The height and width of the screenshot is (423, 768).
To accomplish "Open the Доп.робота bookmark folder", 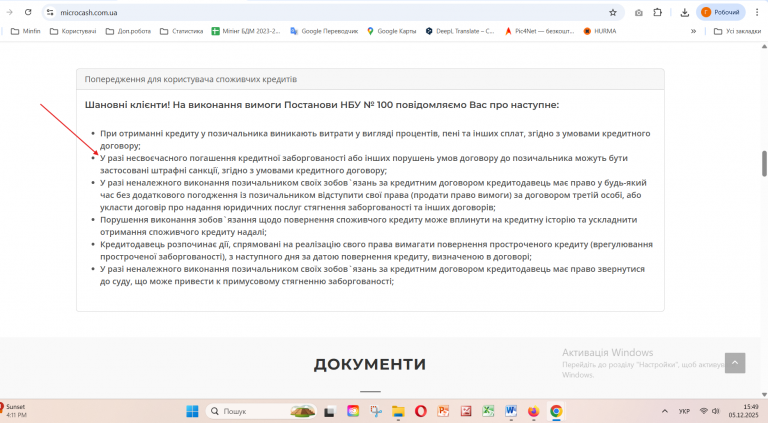I will [x=128, y=31].
